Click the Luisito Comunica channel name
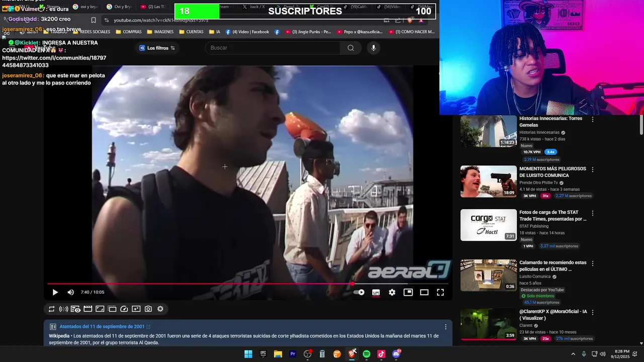The image size is (644, 362). click(535, 277)
